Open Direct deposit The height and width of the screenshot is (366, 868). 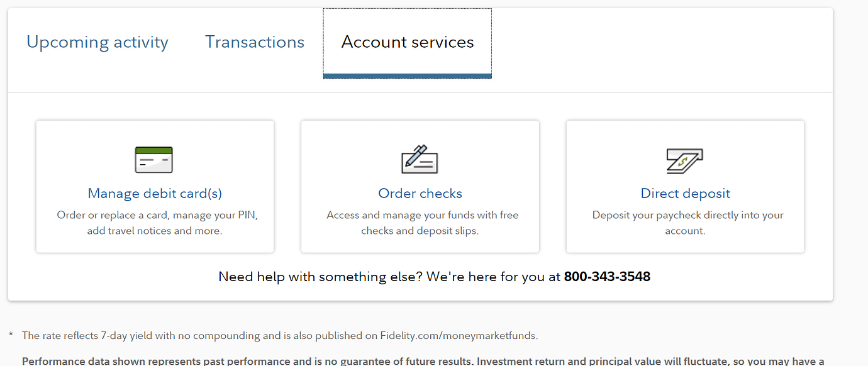click(685, 193)
